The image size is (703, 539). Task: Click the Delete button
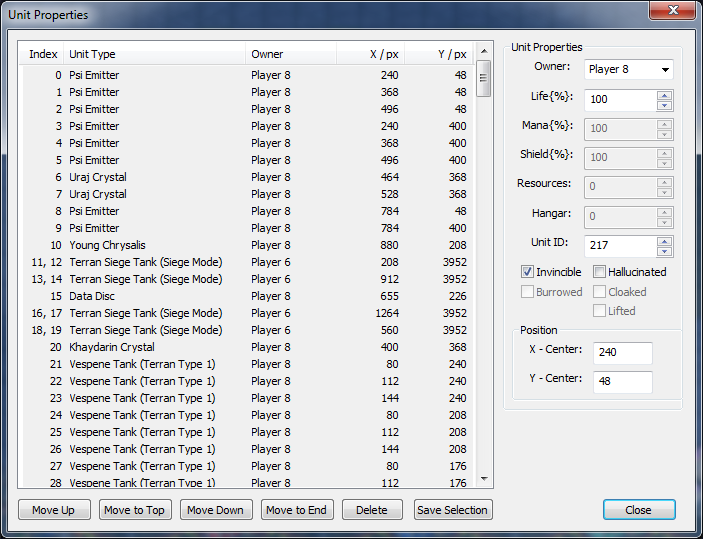(x=372, y=510)
